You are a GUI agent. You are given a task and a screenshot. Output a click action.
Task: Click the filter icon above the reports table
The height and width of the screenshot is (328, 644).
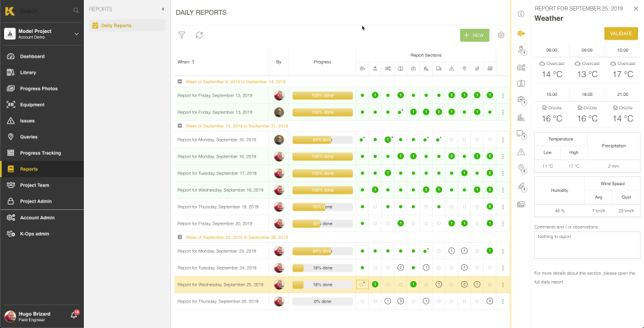pos(182,35)
